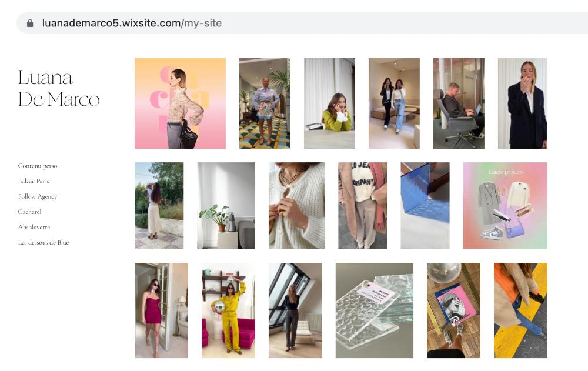Select the URL address bar field
This screenshot has width=588, height=371.
point(302,23)
